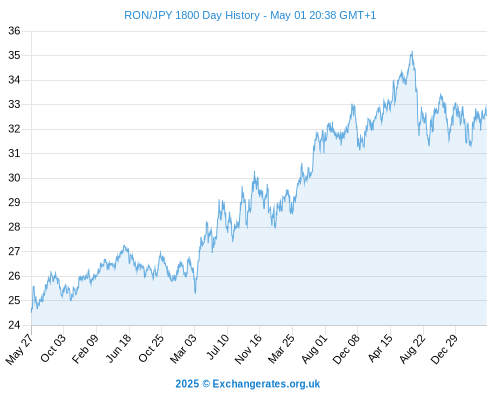Click the Dec 29 date tick label
This screenshot has width=495, height=400.
tap(444, 349)
